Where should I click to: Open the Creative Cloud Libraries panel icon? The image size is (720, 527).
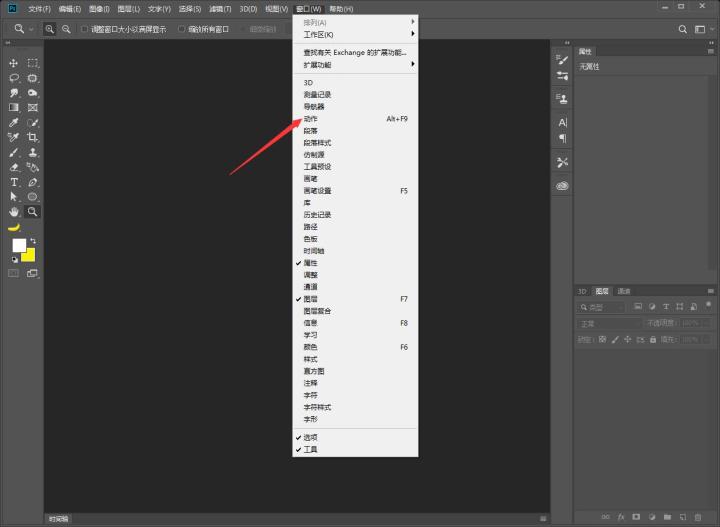pos(562,185)
